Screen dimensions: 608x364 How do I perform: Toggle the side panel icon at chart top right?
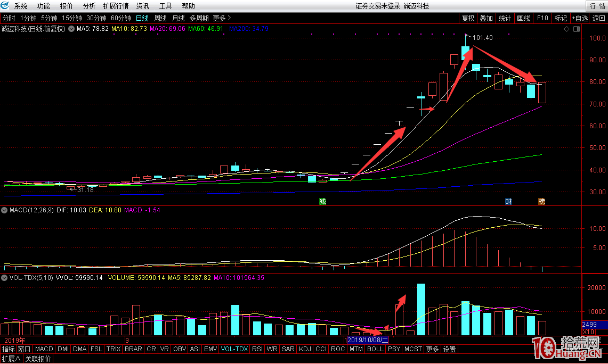[x=576, y=29]
